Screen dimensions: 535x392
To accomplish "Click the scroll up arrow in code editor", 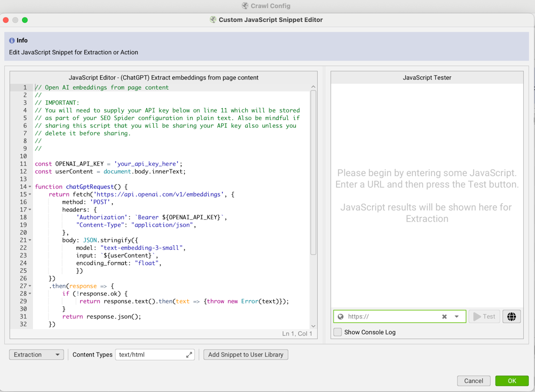I will tap(313, 87).
